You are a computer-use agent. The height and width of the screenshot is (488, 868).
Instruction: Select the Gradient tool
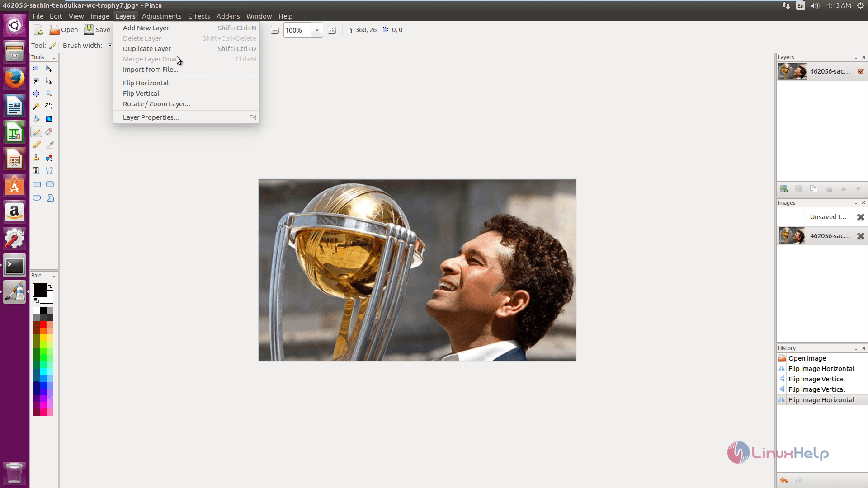(x=49, y=119)
